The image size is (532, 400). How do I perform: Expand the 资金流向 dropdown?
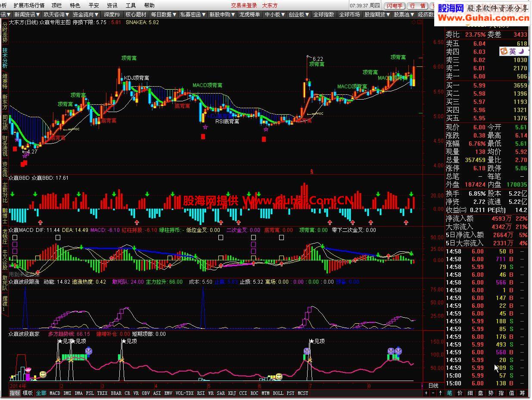pyautogui.click(x=86, y=15)
